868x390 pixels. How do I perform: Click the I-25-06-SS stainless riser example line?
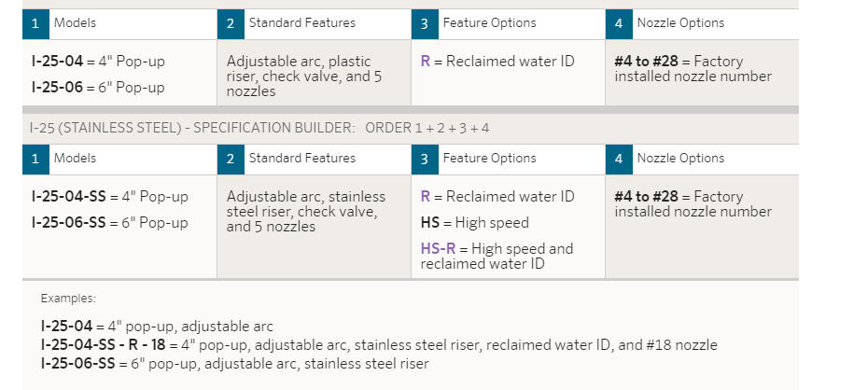click(x=234, y=364)
